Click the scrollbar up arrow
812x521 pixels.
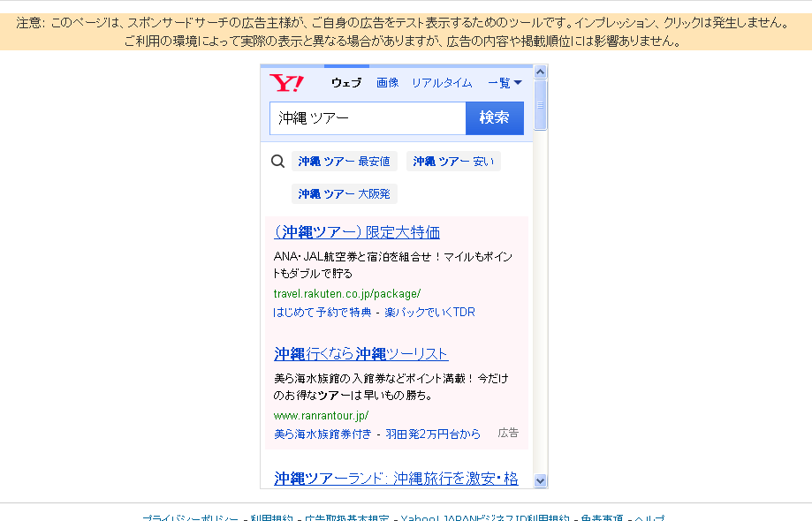tap(540, 72)
